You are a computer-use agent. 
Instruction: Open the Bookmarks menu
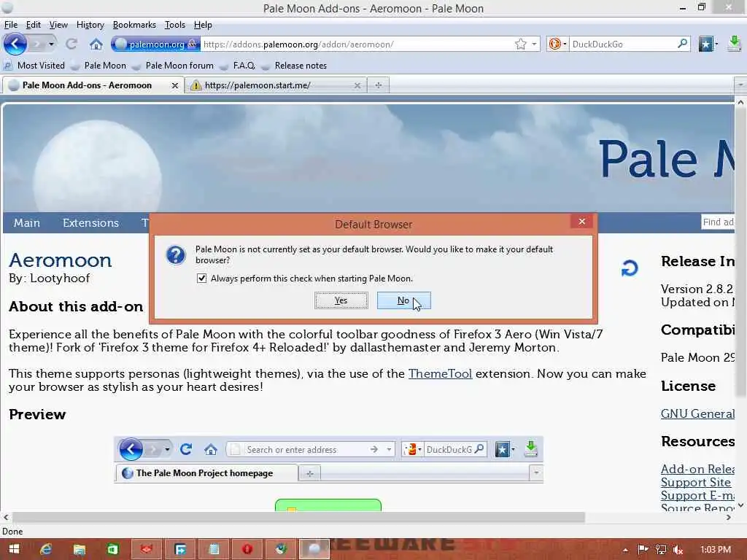point(134,25)
